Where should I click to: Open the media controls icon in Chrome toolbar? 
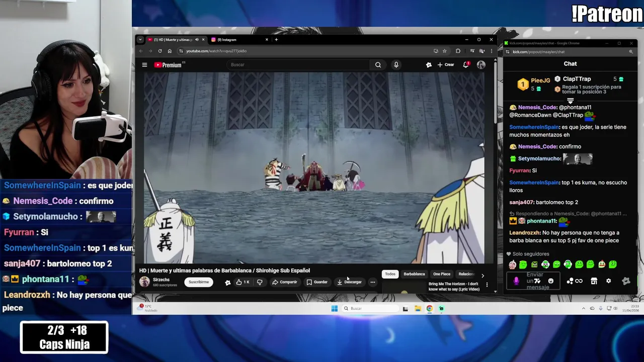pos(472,51)
